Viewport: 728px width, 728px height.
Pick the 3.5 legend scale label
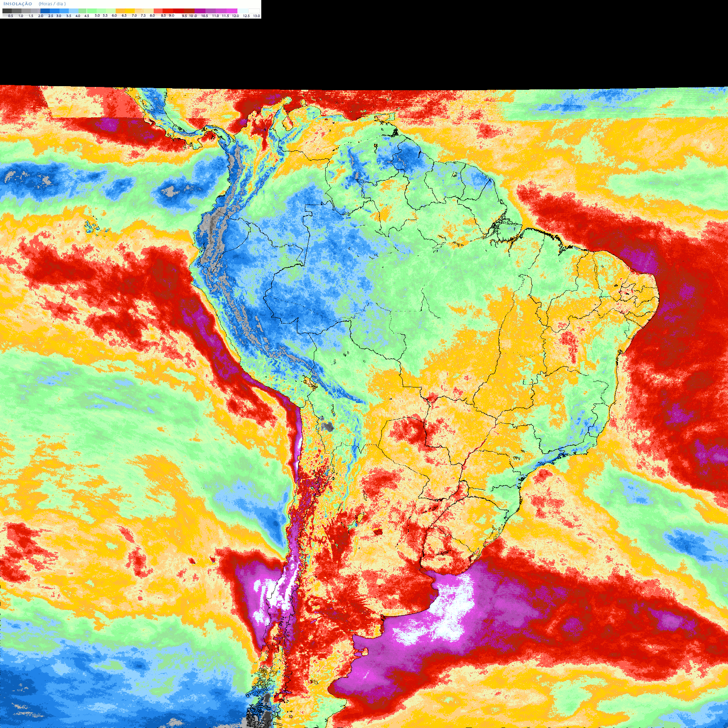(69, 16)
